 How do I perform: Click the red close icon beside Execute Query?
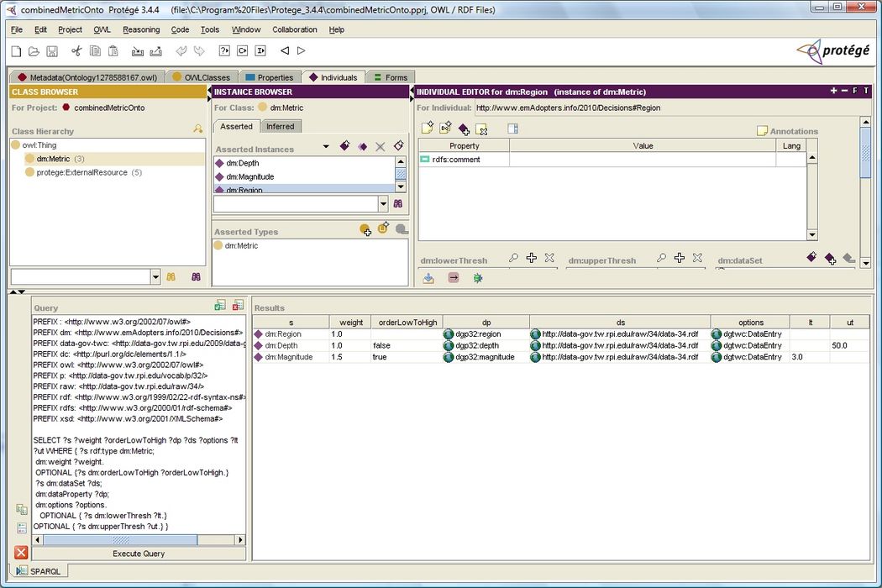(21, 553)
